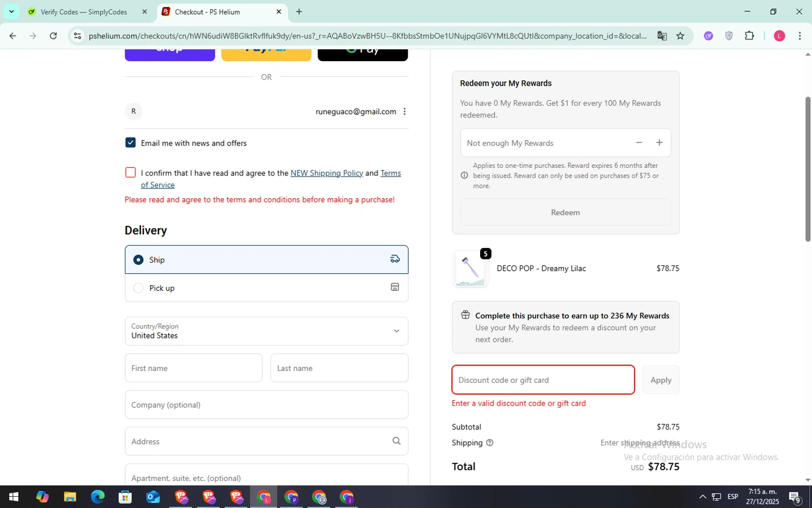Click the Company (optional) field

266,405
